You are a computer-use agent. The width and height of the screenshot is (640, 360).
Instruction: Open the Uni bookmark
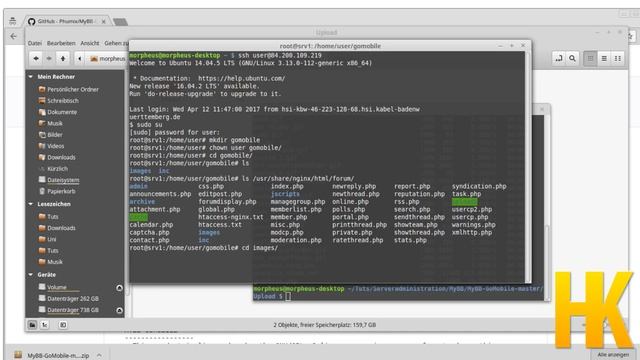point(47,239)
